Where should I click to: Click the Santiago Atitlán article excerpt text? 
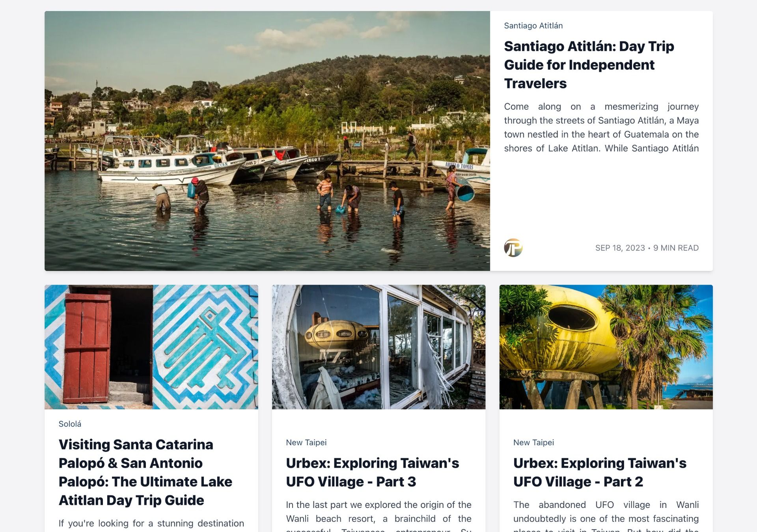tap(601, 127)
